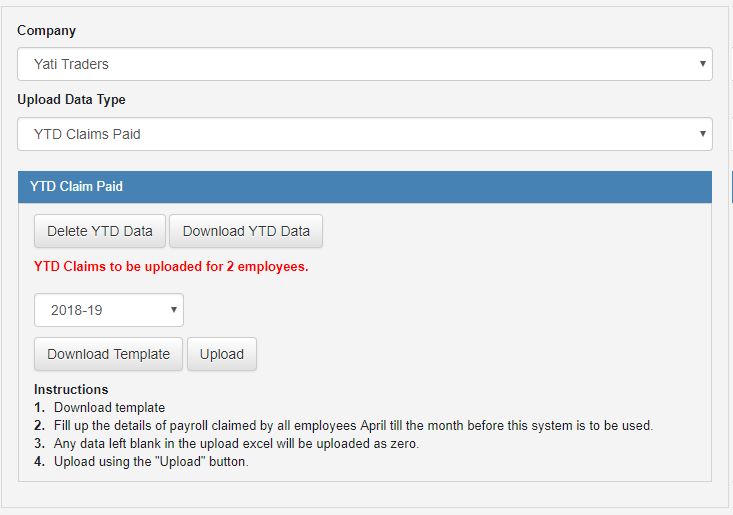Screen dimensions: 733x515
Task: Click the Company field label
Action: point(46,30)
